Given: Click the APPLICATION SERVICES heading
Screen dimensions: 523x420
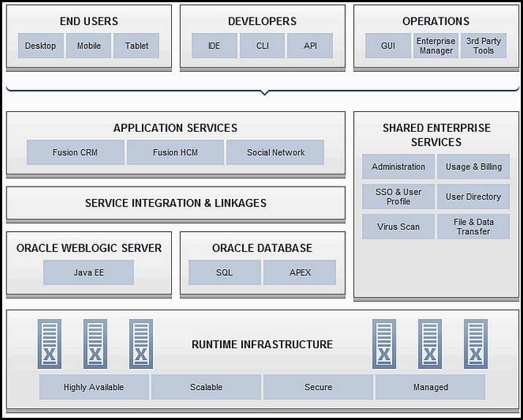Looking at the screenshot, I should (x=176, y=128).
